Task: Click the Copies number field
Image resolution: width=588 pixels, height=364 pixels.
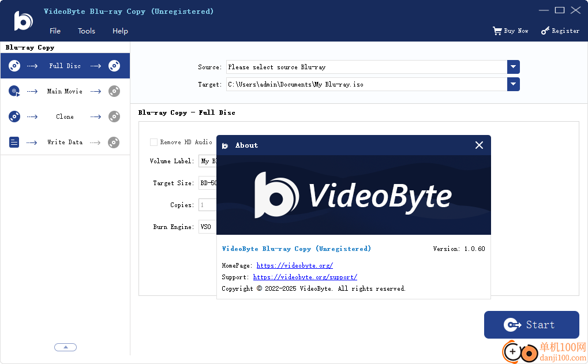Action: [207, 205]
